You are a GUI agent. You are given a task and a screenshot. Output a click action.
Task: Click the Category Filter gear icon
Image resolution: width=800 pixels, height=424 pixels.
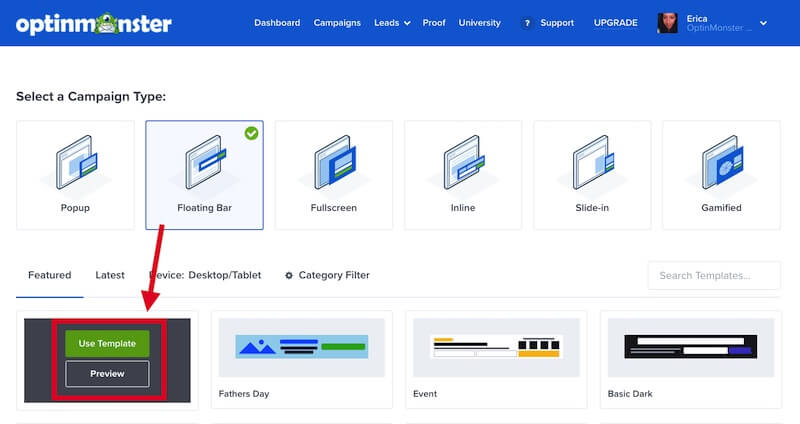pyautogui.click(x=289, y=275)
